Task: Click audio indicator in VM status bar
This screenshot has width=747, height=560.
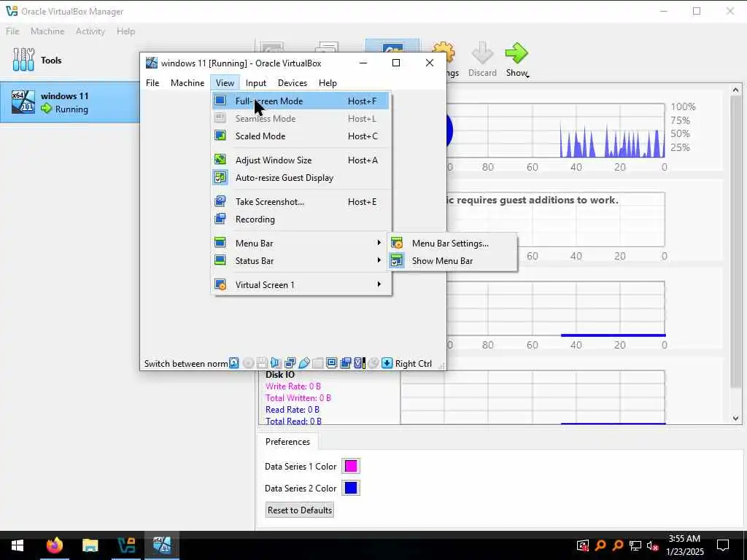Action: 276,363
